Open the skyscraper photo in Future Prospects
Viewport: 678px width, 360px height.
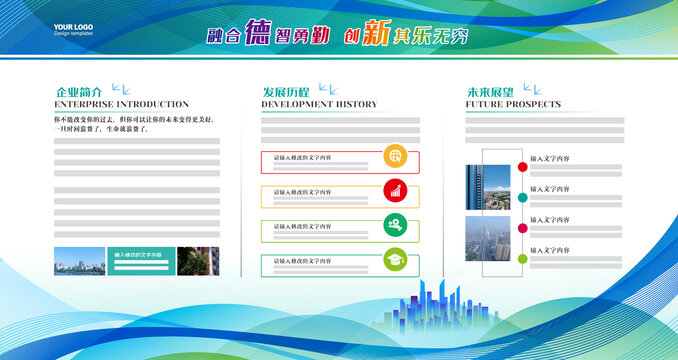coord(488,187)
